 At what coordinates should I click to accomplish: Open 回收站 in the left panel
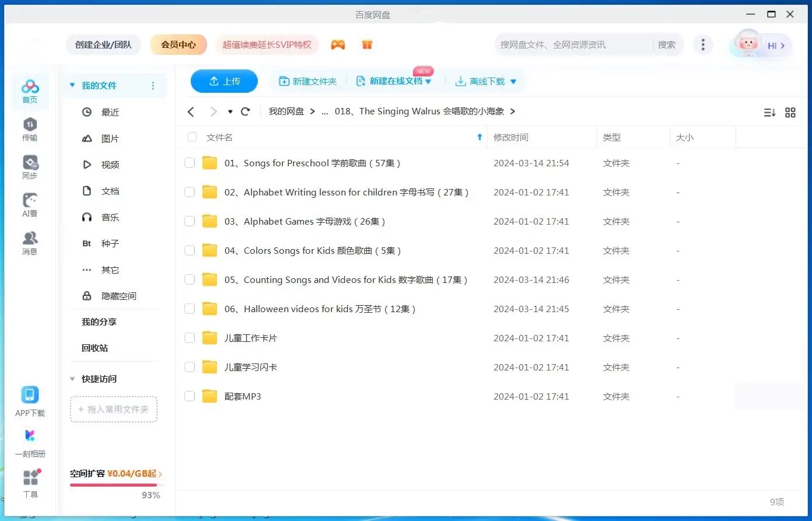(94, 348)
